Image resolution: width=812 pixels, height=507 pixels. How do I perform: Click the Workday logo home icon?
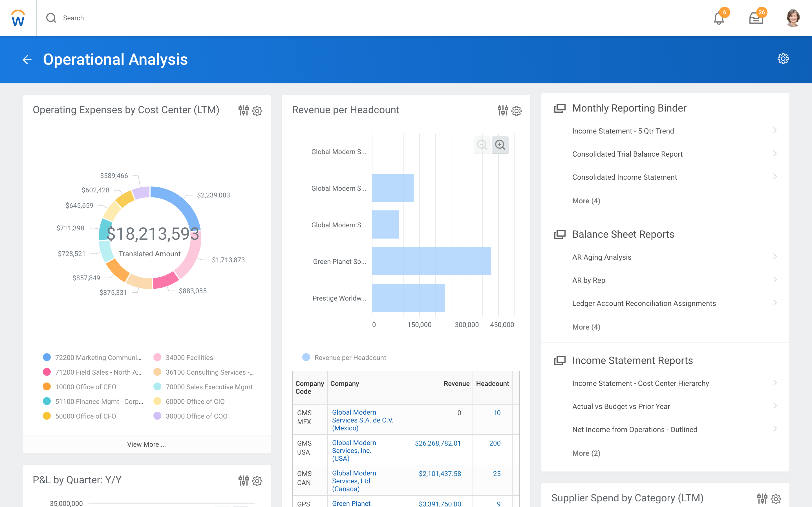click(x=18, y=18)
